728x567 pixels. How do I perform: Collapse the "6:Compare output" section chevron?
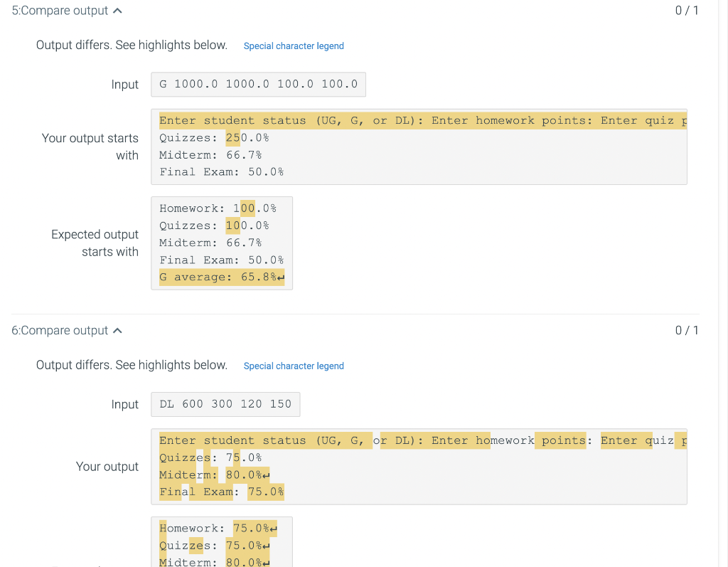tap(118, 330)
